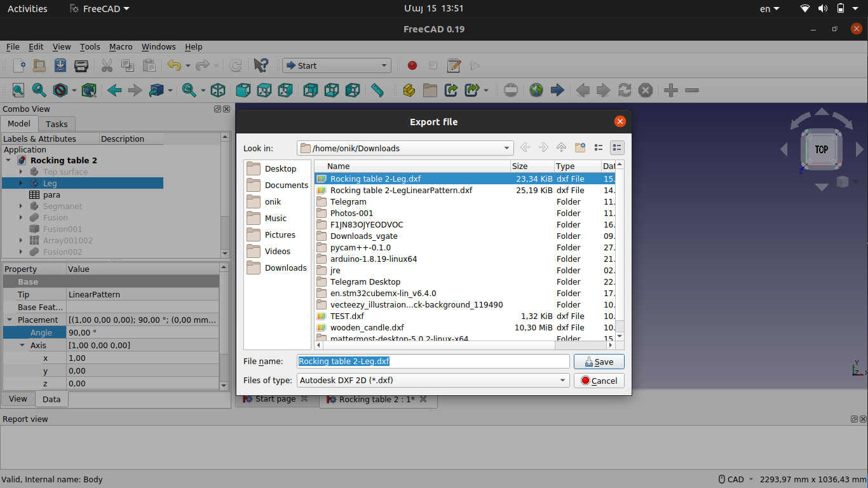The image size is (868, 488).
Task: Click the Cancel button in Export dialog
Action: 599,381
